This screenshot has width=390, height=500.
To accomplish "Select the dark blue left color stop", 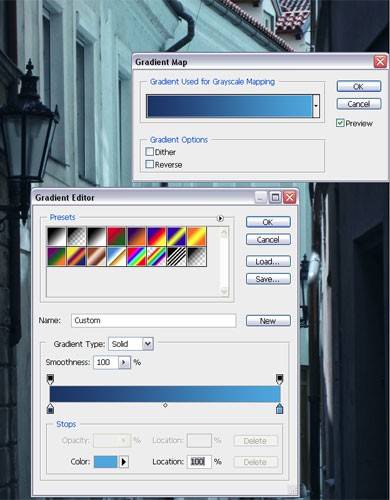I will 50,408.
